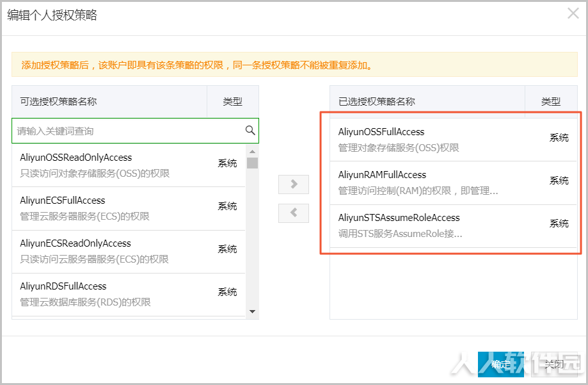The width and height of the screenshot is (588, 385).
Task: Click 类型 header of selected policies
Action: (x=551, y=101)
